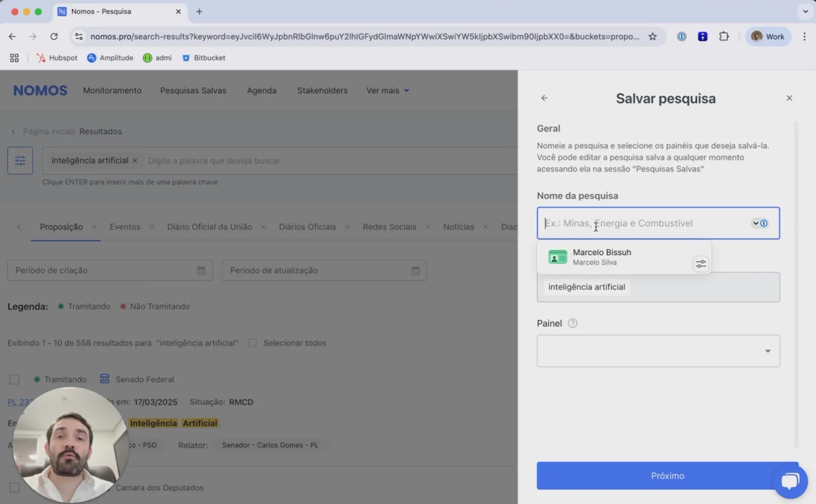Click the NOMOS logo
Image resolution: width=816 pixels, height=504 pixels.
click(x=40, y=90)
